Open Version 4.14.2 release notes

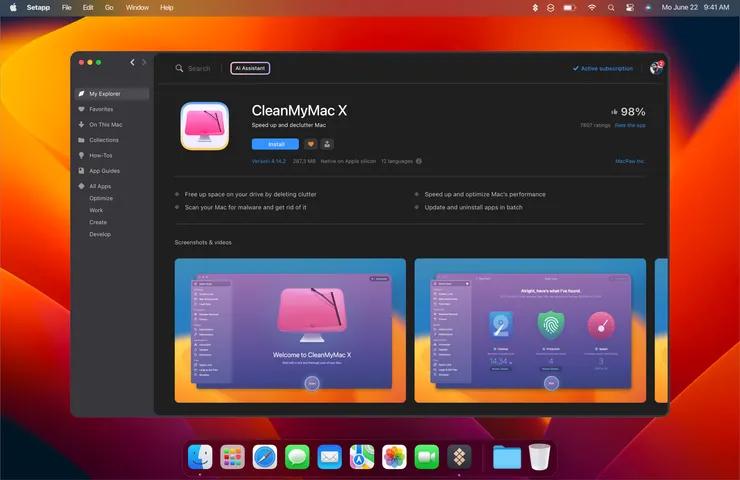click(x=269, y=161)
